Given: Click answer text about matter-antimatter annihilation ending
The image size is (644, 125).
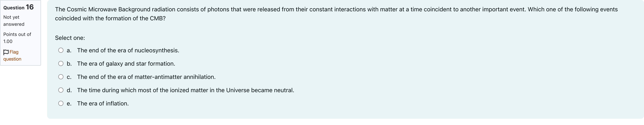Looking at the screenshot, I should click(146, 77).
